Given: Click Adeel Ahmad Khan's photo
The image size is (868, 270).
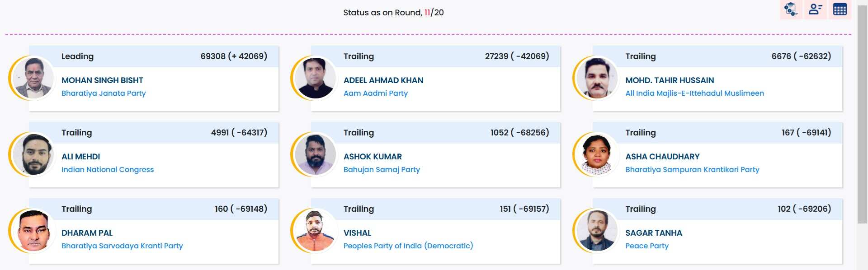Looking at the screenshot, I should (315, 78).
